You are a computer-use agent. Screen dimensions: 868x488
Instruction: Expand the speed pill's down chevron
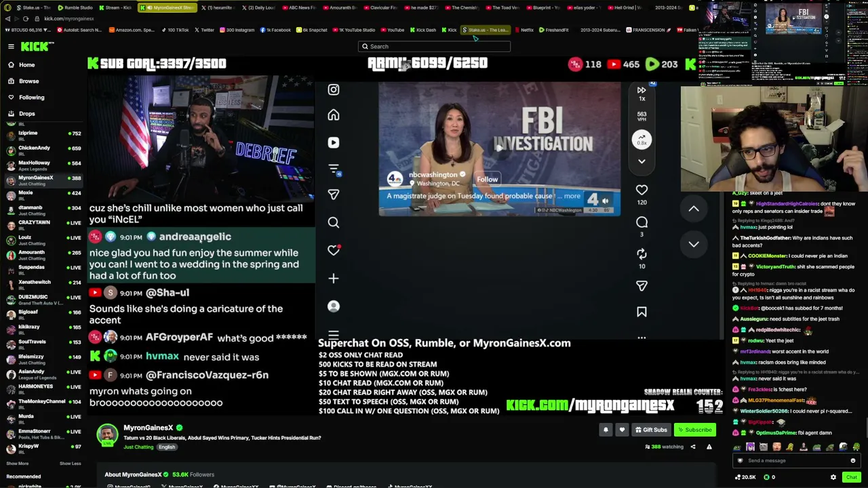(642, 162)
